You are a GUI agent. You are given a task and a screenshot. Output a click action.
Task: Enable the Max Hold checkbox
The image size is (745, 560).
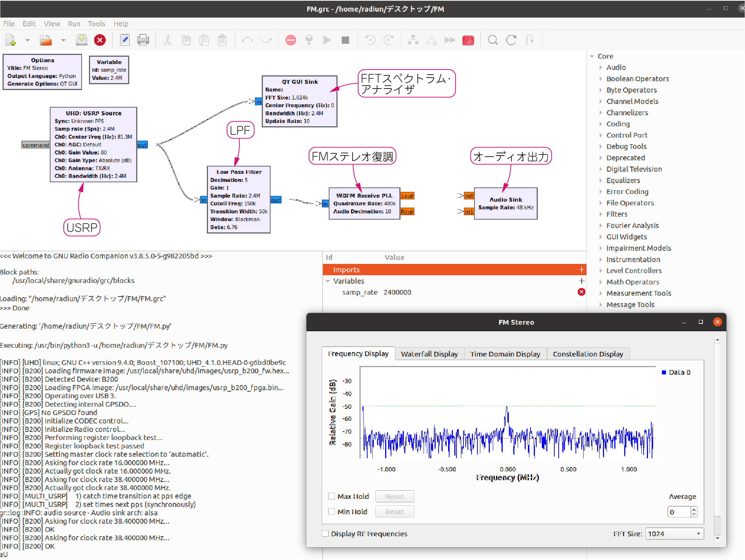[332, 496]
